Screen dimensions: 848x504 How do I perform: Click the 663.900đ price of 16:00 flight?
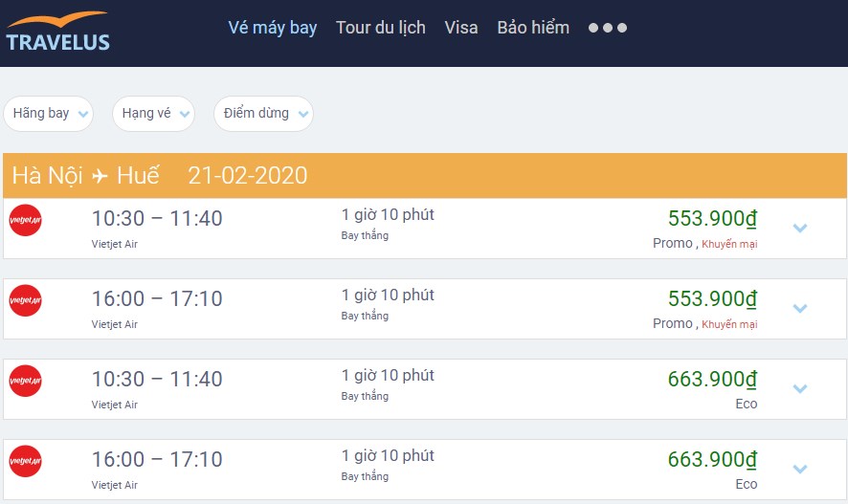coord(712,459)
